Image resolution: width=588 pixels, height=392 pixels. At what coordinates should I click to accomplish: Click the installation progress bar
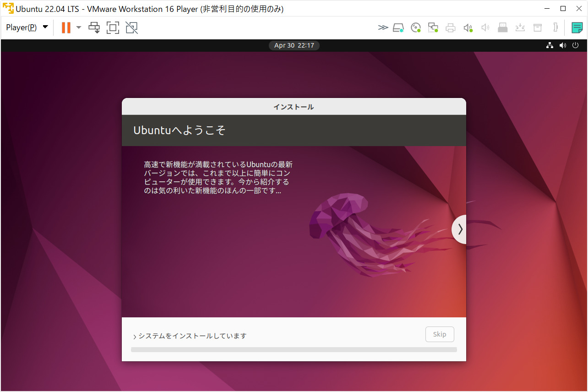tap(294, 349)
